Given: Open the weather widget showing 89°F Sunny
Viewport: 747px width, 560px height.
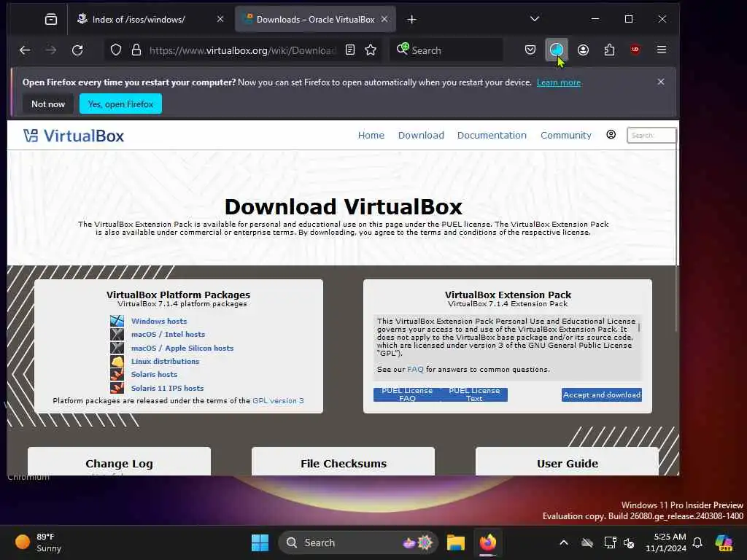Looking at the screenshot, I should point(39,542).
